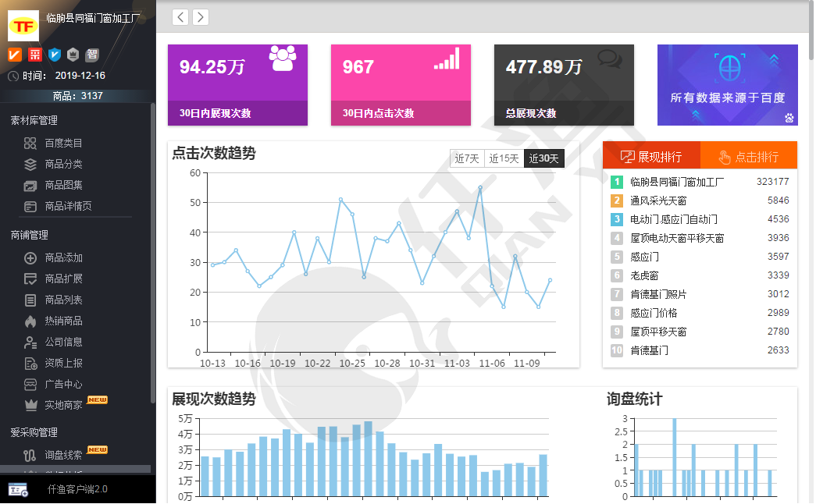Click the back navigation arrow button
This screenshot has height=504, width=816.
[x=180, y=17]
